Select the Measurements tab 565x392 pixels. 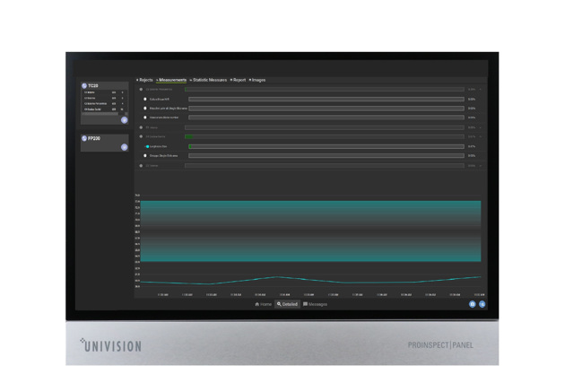(x=171, y=80)
